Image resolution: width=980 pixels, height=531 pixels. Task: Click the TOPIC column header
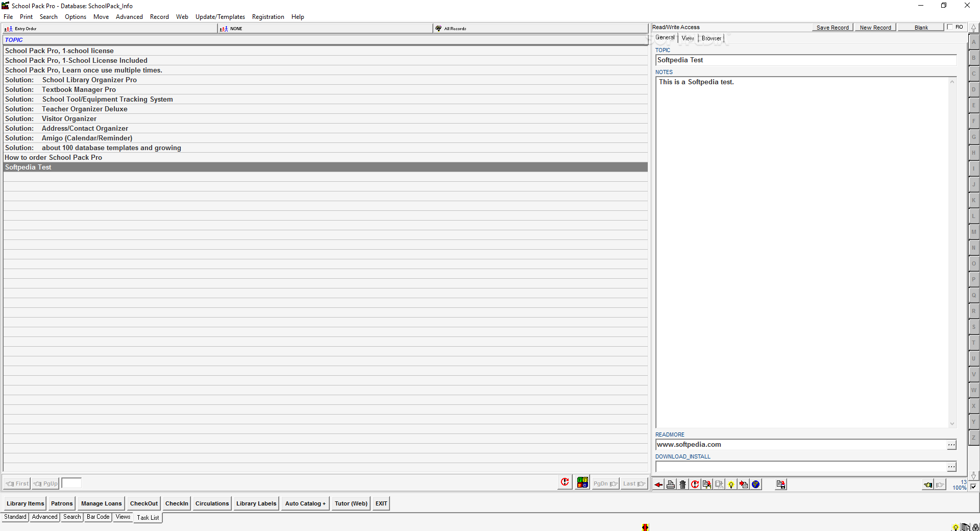pyautogui.click(x=325, y=40)
